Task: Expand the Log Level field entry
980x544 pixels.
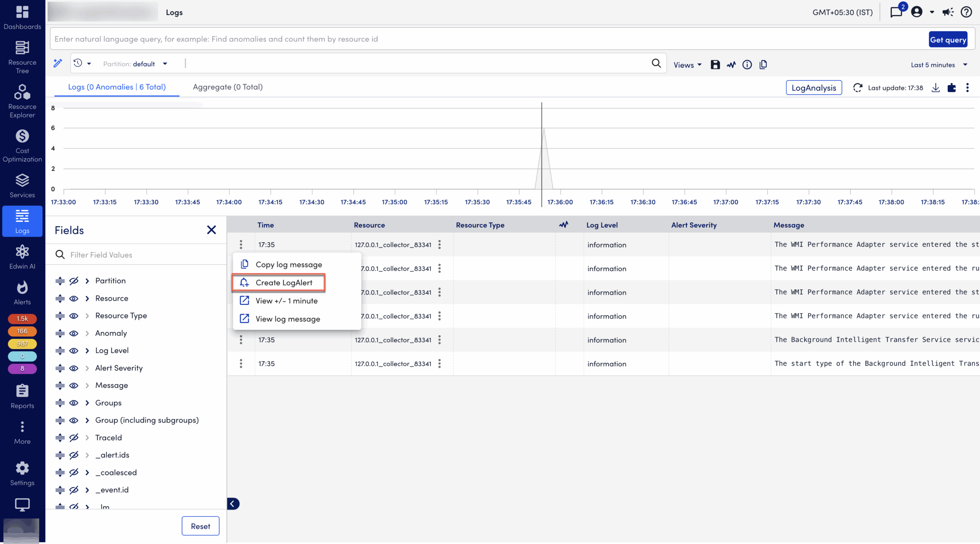Action: [x=87, y=350]
